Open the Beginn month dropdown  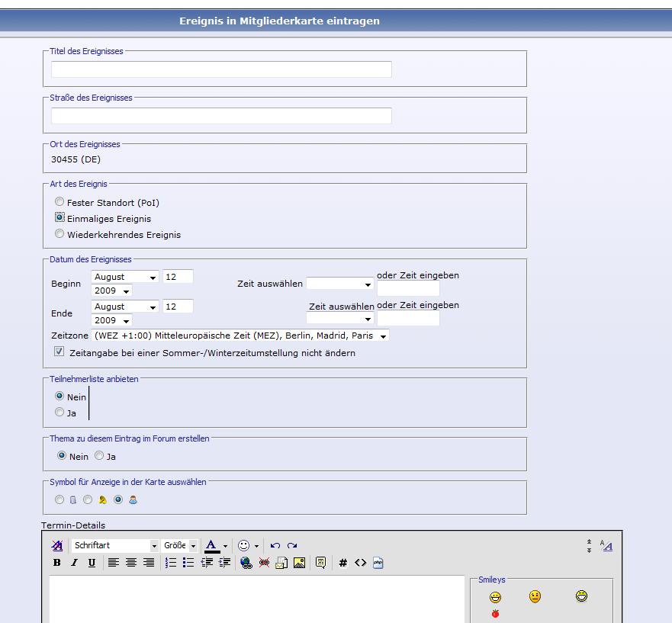coord(125,277)
